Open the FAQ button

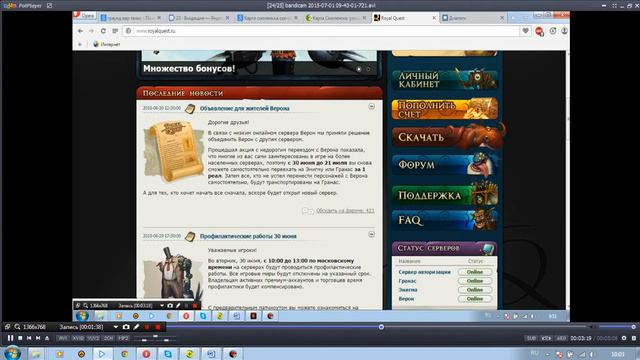[444, 220]
